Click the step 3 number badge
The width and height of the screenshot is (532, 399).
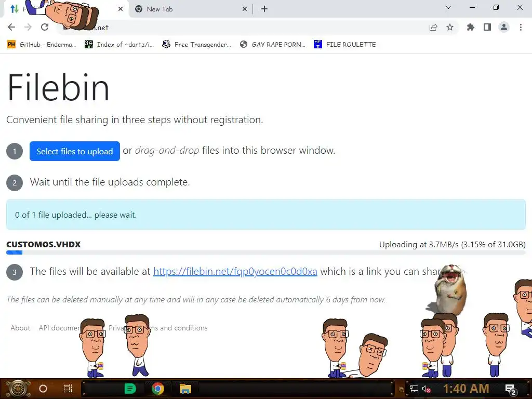[x=15, y=272]
